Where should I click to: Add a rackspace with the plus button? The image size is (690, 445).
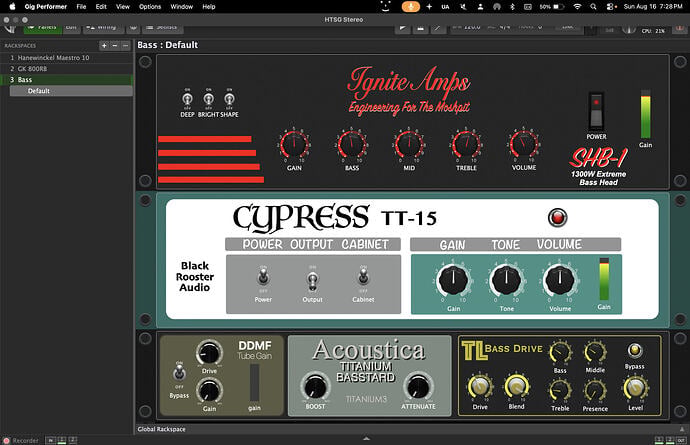pyautogui.click(x=104, y=46)
